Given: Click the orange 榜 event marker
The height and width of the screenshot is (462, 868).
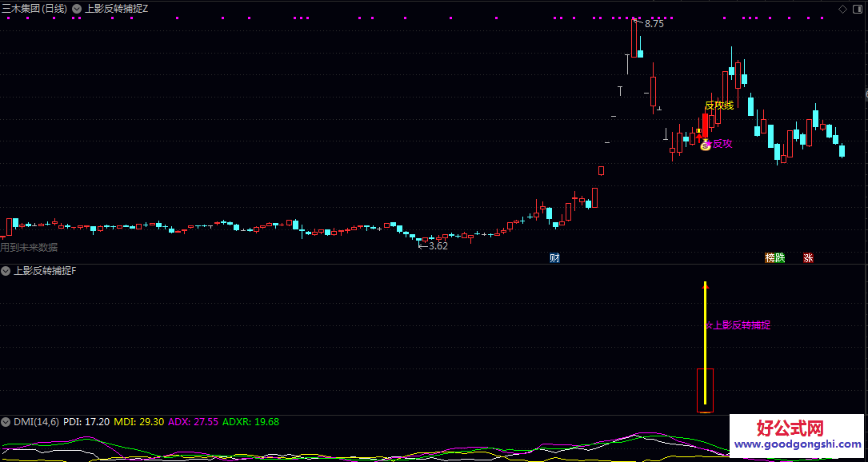Looking at the screenshot, I should [x=770, y=258].
